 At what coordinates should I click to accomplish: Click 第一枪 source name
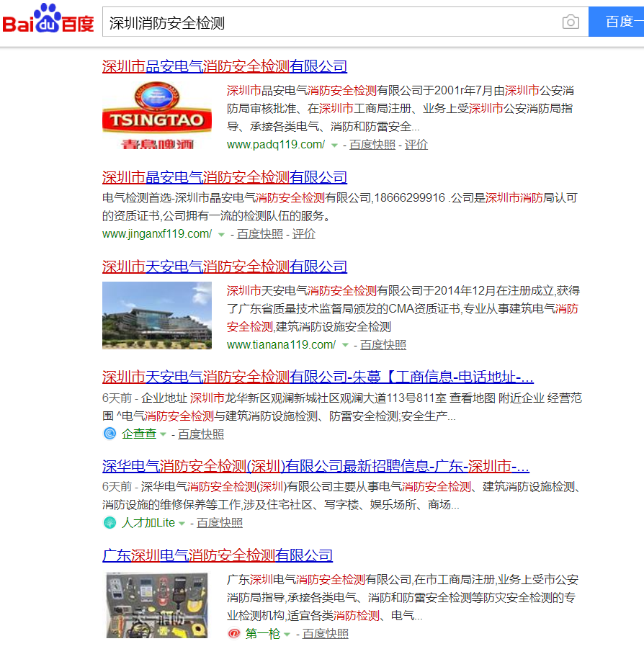click(x=263, y=634)
